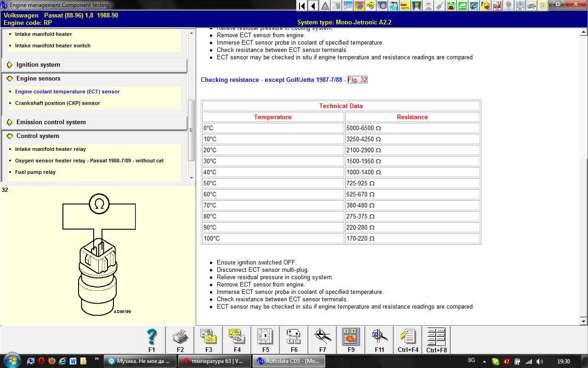Viewport: 588px width, 368px height.
Task: Click the F3 component location button
Action: (209, 340)
